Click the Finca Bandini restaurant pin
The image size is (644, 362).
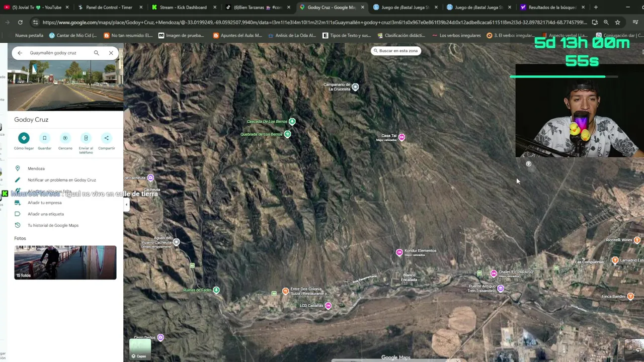(x=630, y=297)
